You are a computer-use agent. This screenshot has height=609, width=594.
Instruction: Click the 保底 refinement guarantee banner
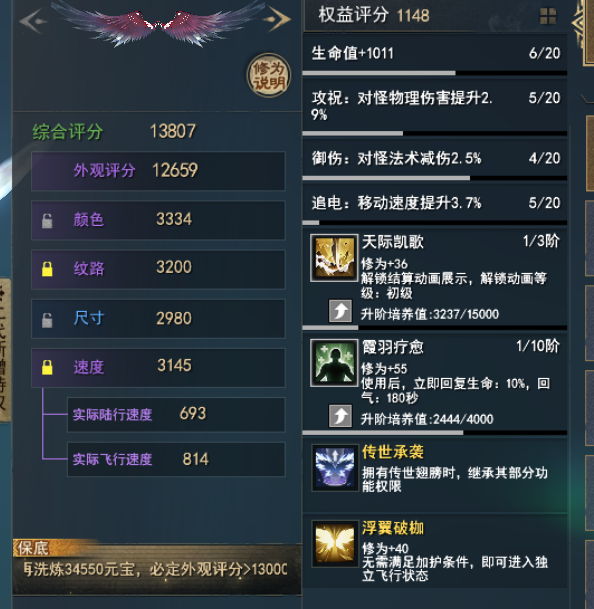[x=157, y=567]
